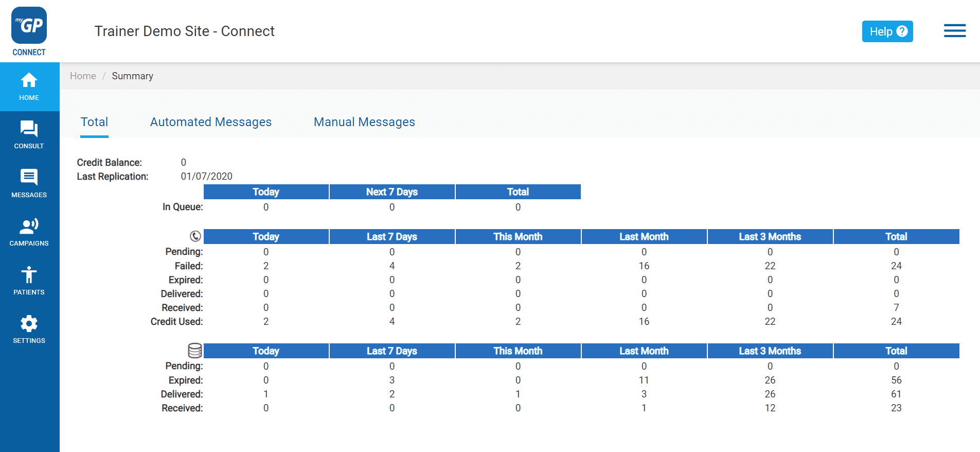Screen dimensions: 980x452
Task: Click the Failed row label
Action: click(x=189, y=266)
